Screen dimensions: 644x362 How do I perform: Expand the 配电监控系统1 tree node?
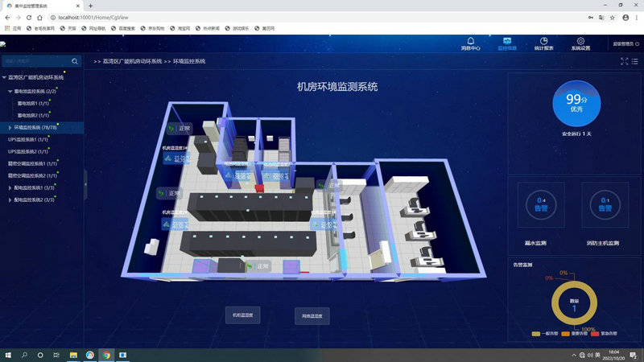click(x=10, y=187)
